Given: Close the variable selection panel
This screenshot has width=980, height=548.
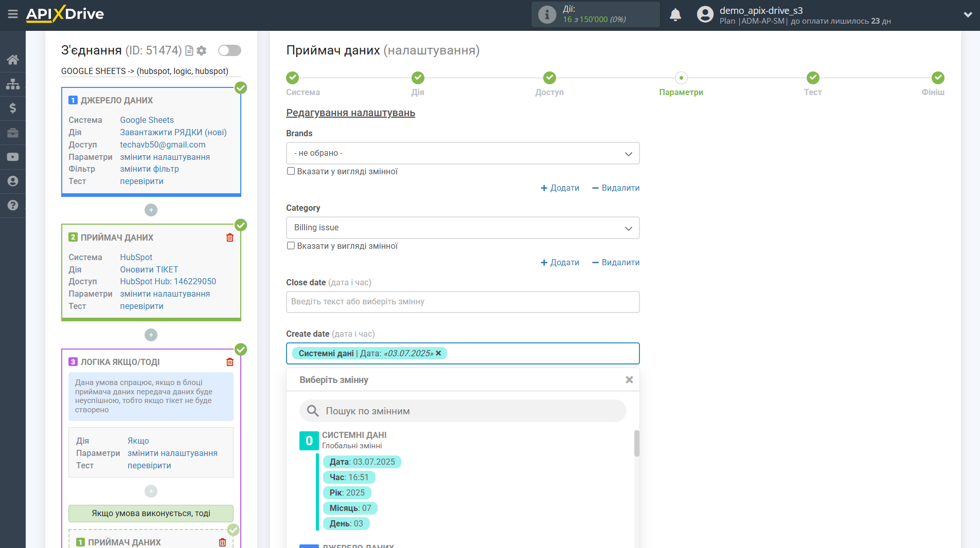Looking at the screenshot, I should [x=629, y=380].
